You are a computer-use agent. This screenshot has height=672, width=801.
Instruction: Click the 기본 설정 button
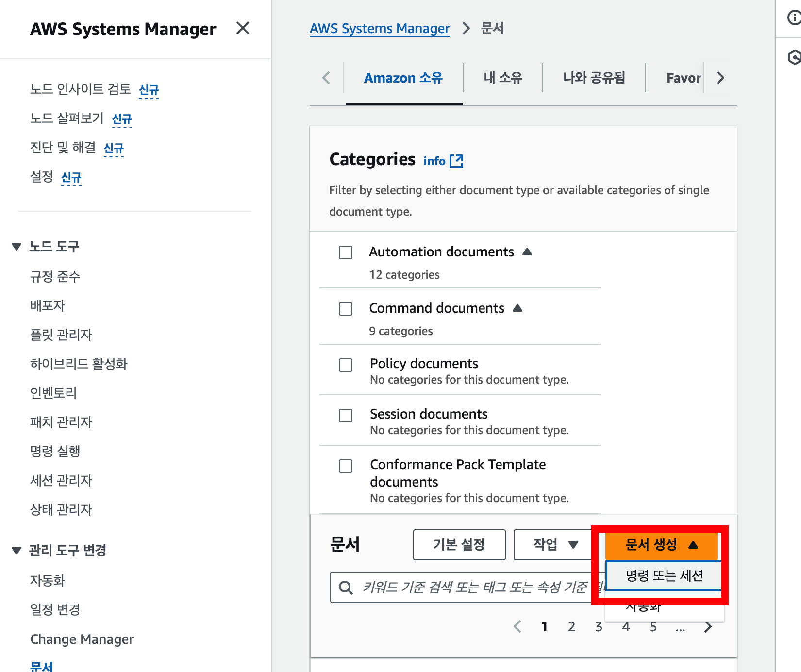(459, 545)
